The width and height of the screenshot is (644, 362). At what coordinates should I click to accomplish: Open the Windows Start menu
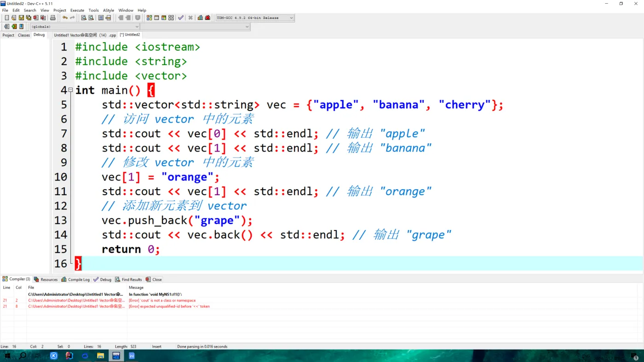click(7, 356)
